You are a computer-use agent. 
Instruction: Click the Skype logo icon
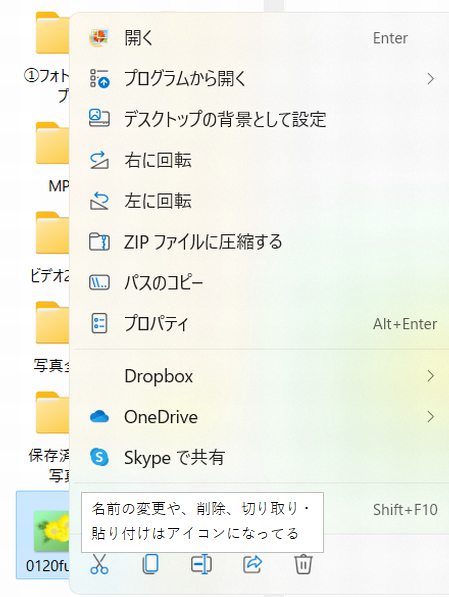(99, 457)
